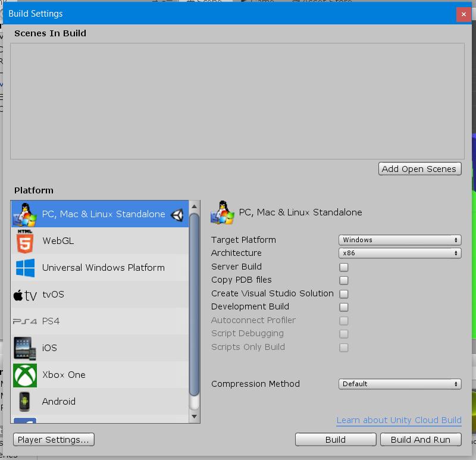Viewport: 476px width, 460px height.
Task: Pick the iOS platform label
Action: pos(49,348)
